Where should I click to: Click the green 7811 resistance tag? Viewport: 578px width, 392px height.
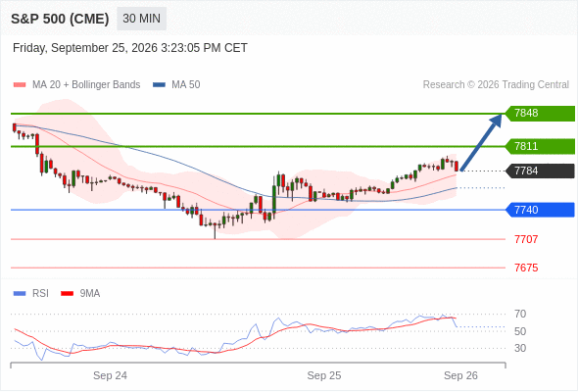tap(540, 146)
